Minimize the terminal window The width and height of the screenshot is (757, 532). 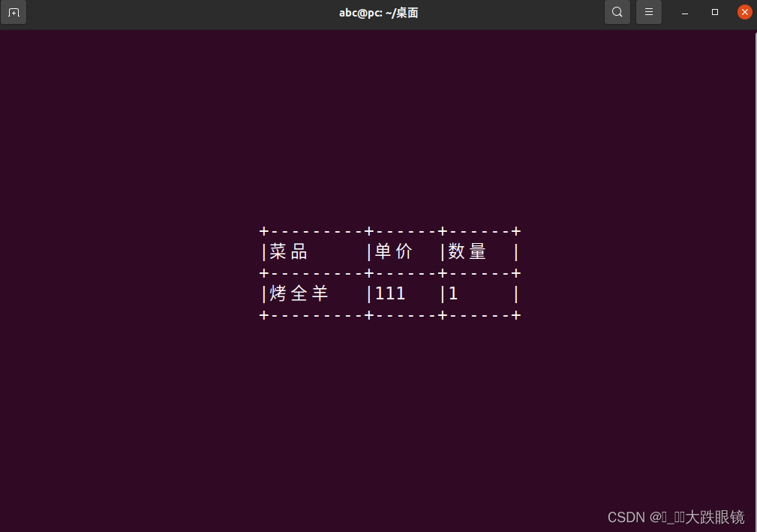click(684, 12)
